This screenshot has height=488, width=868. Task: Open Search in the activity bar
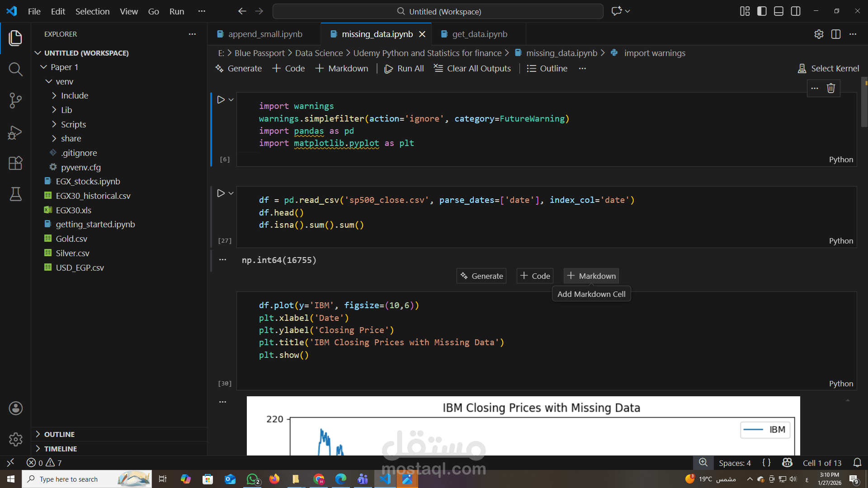tap(15, 69)
